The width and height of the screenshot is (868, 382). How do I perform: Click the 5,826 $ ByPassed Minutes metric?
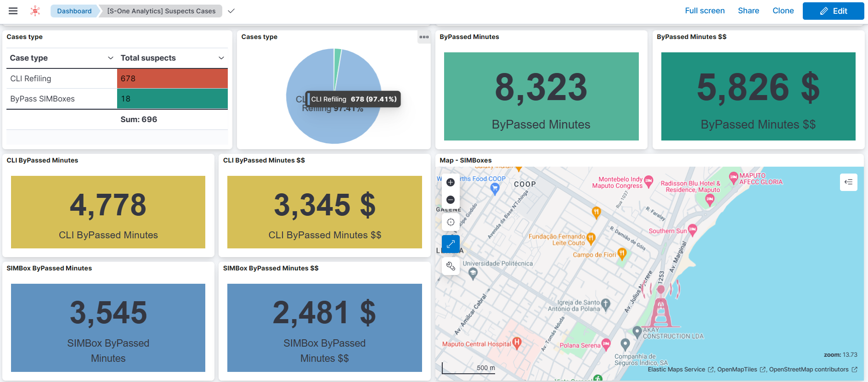758,96
